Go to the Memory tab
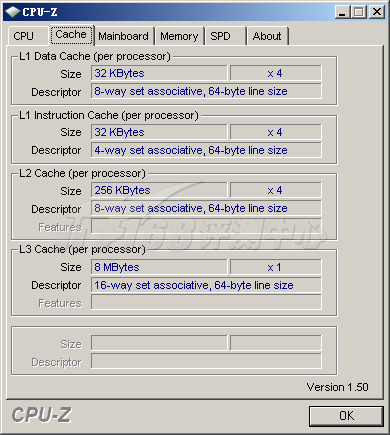The image size is (390, 435). 180,36
